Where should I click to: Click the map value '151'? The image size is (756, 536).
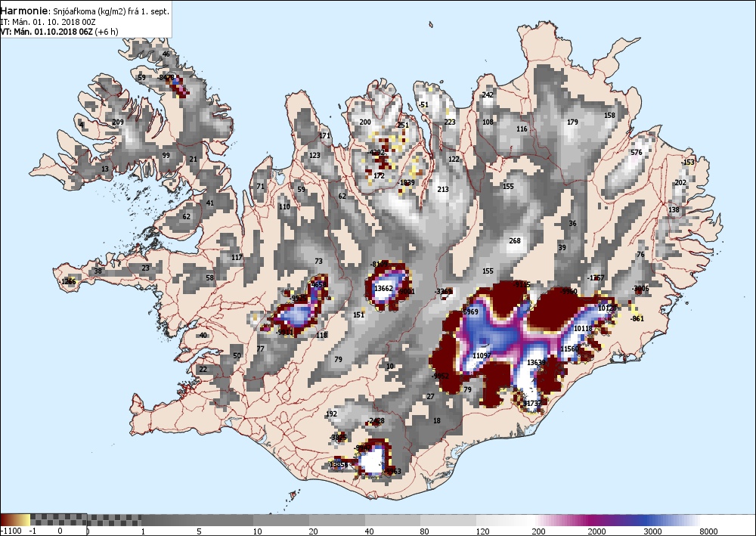click(358, 314)
